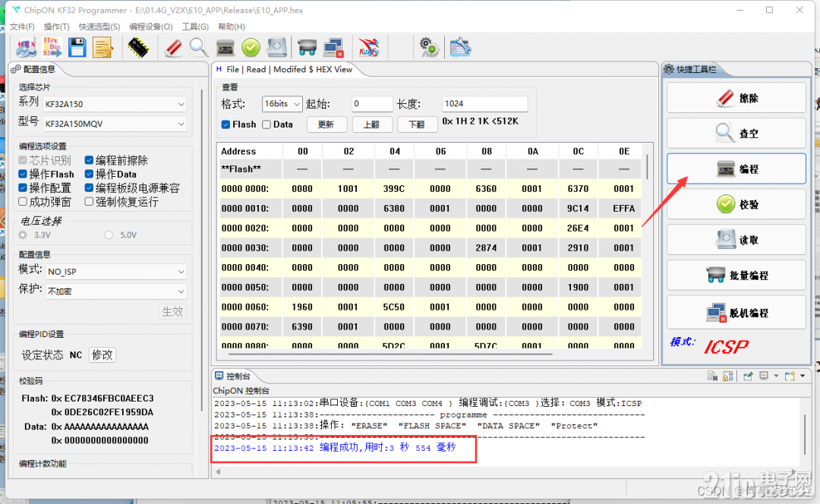Image resolution: width=820 pixels, height=504 pixels.
Task: Toggle the 操作配置 checkbox
Action: coord(23,187)
